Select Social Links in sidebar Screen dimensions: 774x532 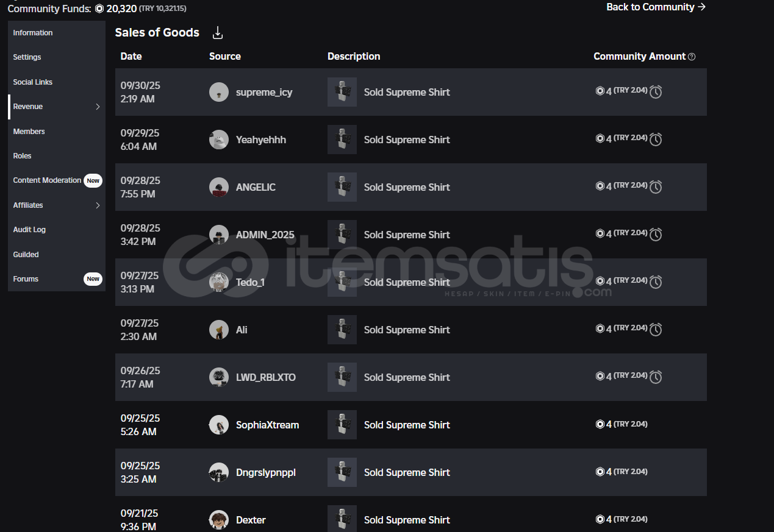[33, 82]
